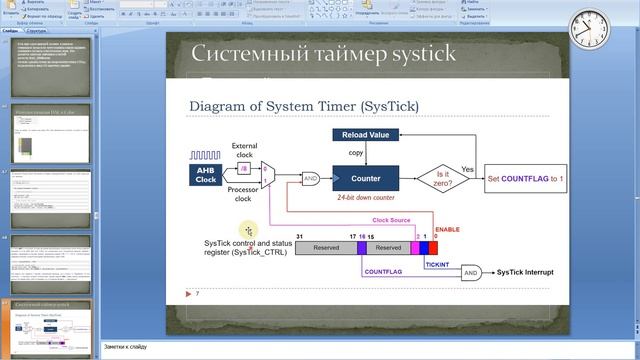Cut selection with Вырезать

[x=34, y=2]
